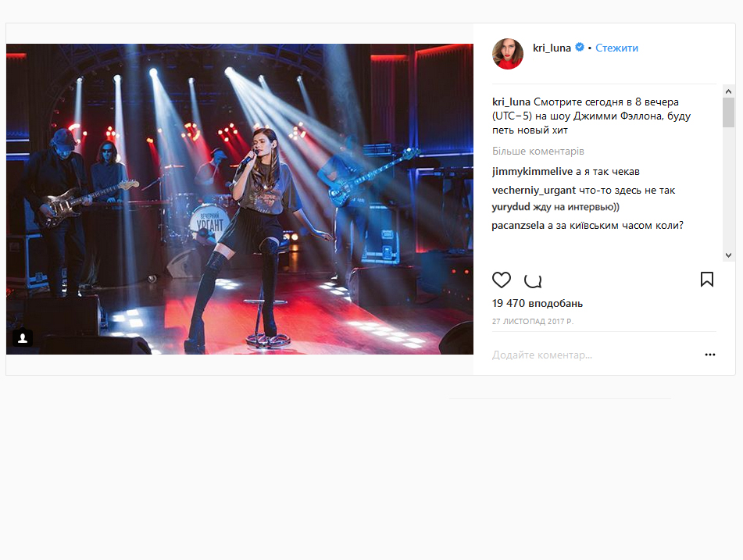Screen dimensions: 743x560
Task: Open the 27 листопад 2017 date link
Action: point(533,321)
